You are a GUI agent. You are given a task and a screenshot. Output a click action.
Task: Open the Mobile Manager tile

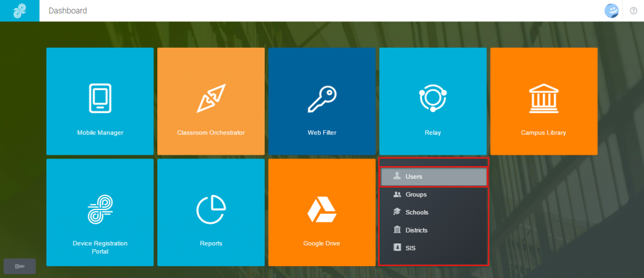100,101
